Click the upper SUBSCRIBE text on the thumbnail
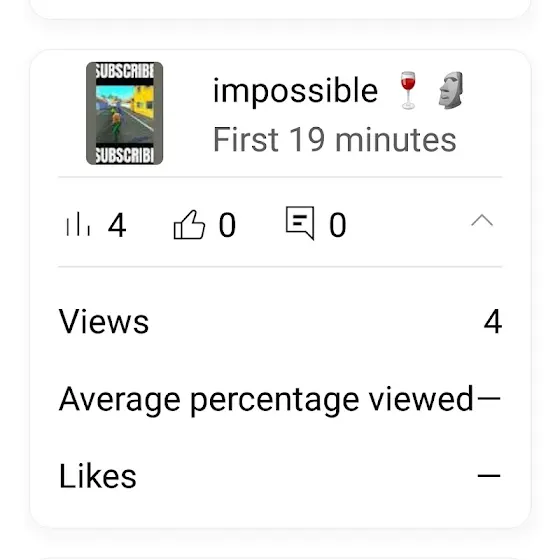Viewport: 560px width, 560px height. (125, 71)
